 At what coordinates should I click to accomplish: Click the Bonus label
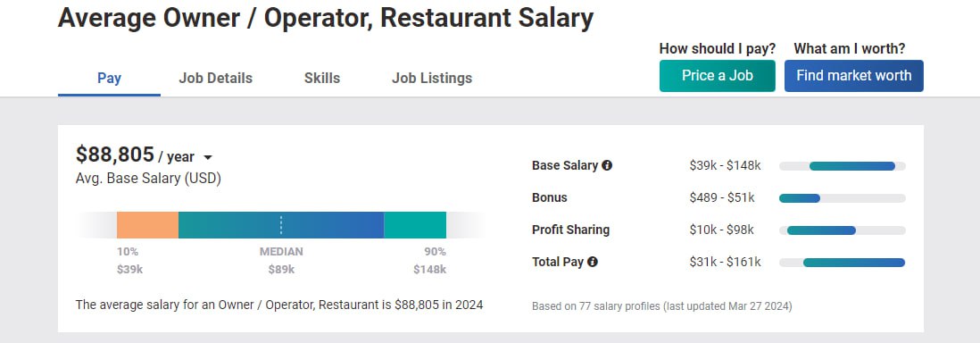click(550, 197)
